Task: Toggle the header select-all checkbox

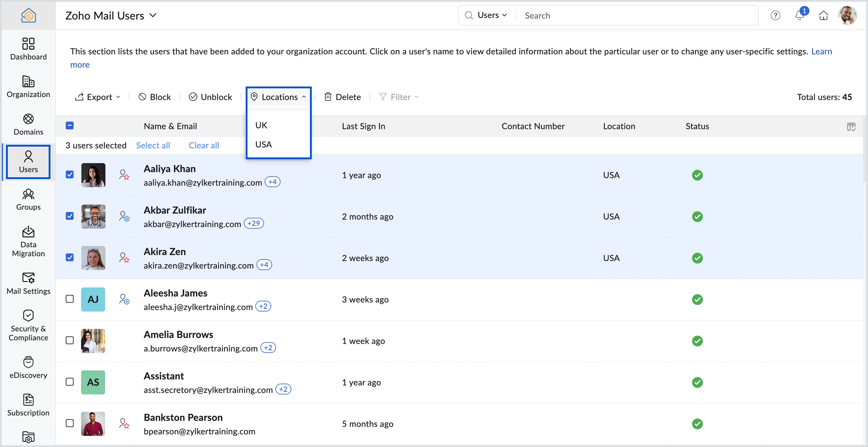Action: coord(70,126)
